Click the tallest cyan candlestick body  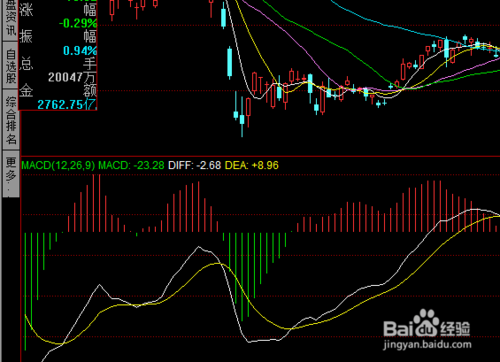pos(230,62)
